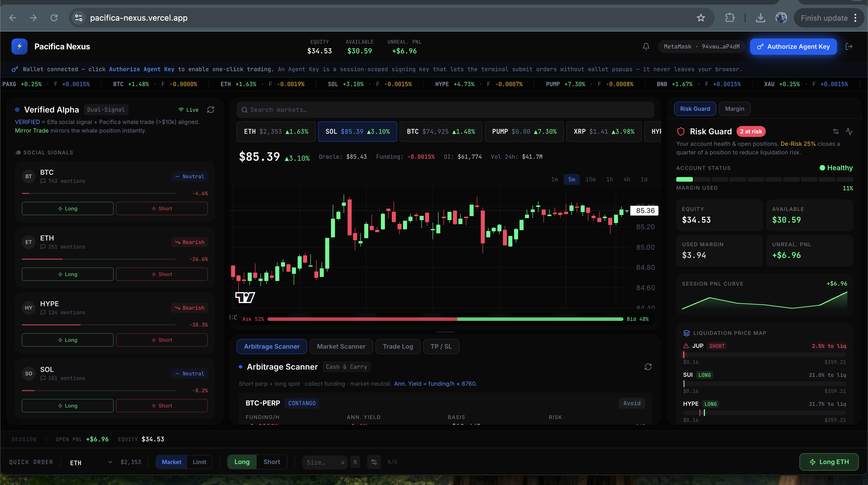Viewport: 868px width, 485px height.
Task: Click the percent size unit button
Action: click(355, 462)
